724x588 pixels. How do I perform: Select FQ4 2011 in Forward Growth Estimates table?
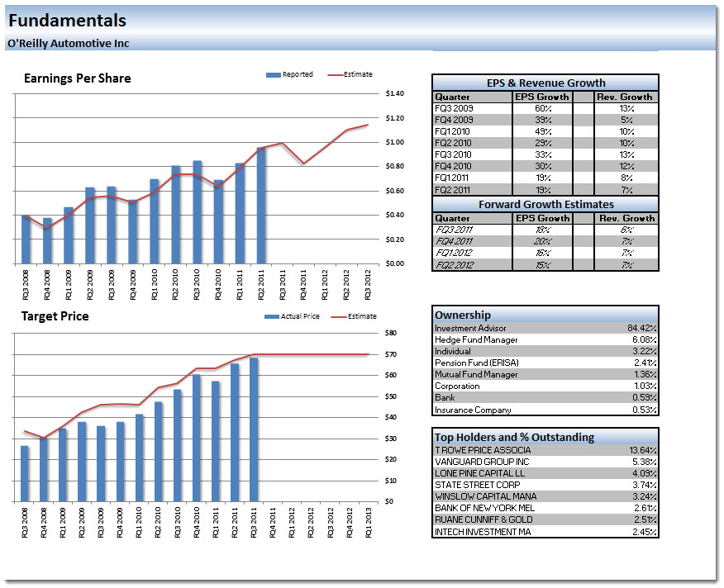click(x=455, y=241)
